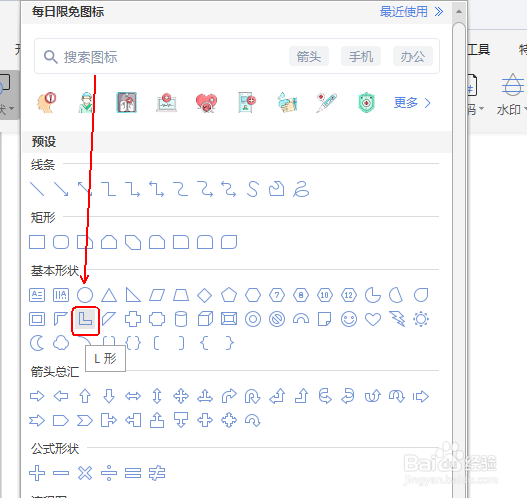Pick the hexagon shape
Screen dimensions: 527x498
(x=253, y=295)
